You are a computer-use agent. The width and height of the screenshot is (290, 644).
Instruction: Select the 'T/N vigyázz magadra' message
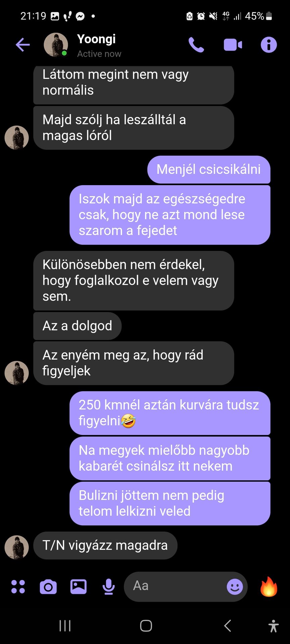105,545
